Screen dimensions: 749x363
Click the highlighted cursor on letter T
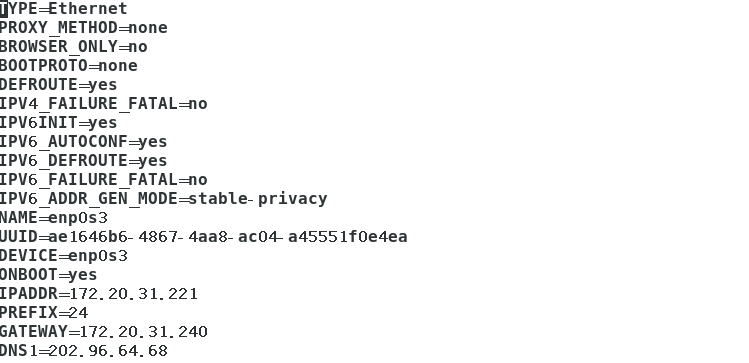[x=4, y=9]
